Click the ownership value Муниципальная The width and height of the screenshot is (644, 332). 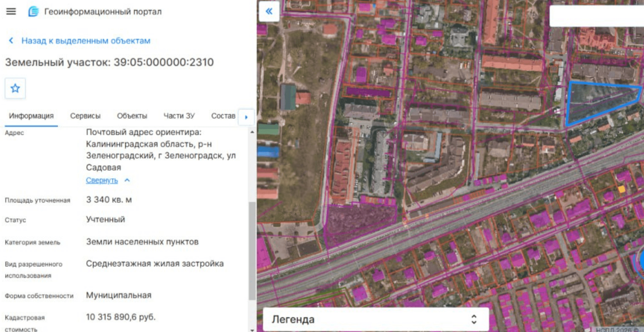tap(119, 295)
